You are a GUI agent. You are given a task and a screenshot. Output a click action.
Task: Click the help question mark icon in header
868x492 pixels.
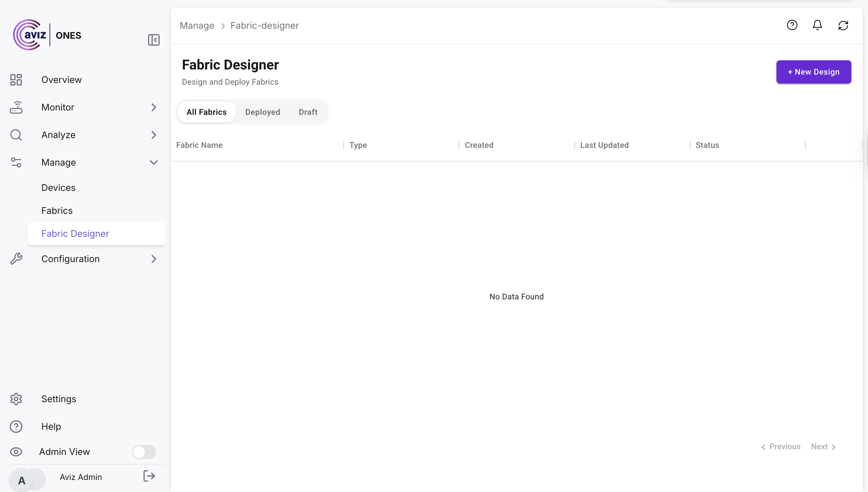[x=792, y=25]
